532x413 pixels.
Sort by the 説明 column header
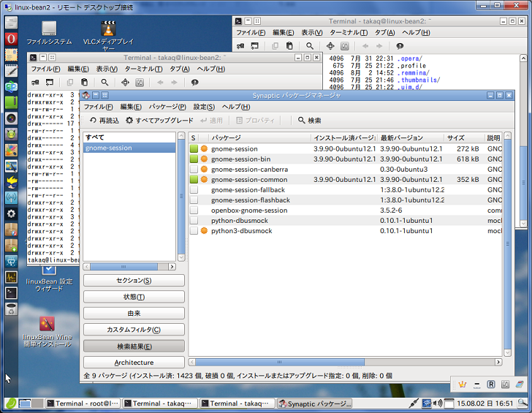click(493, 137)
